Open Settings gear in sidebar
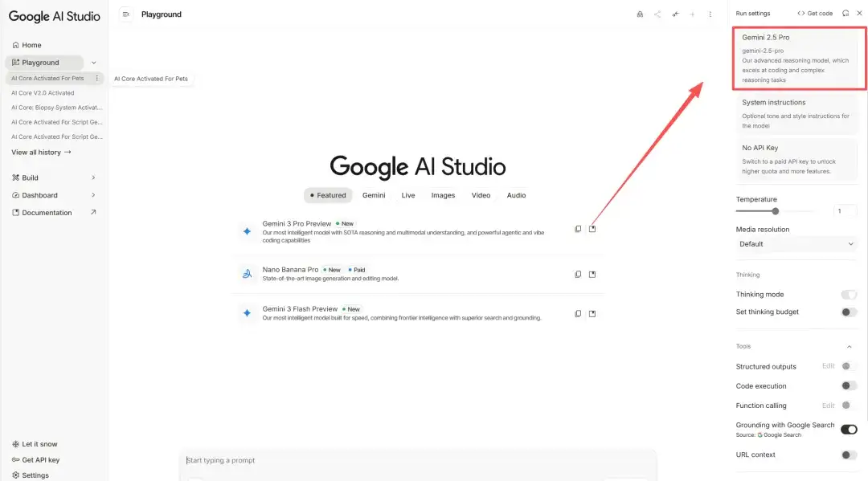868x481 pixels. point(15,475)
